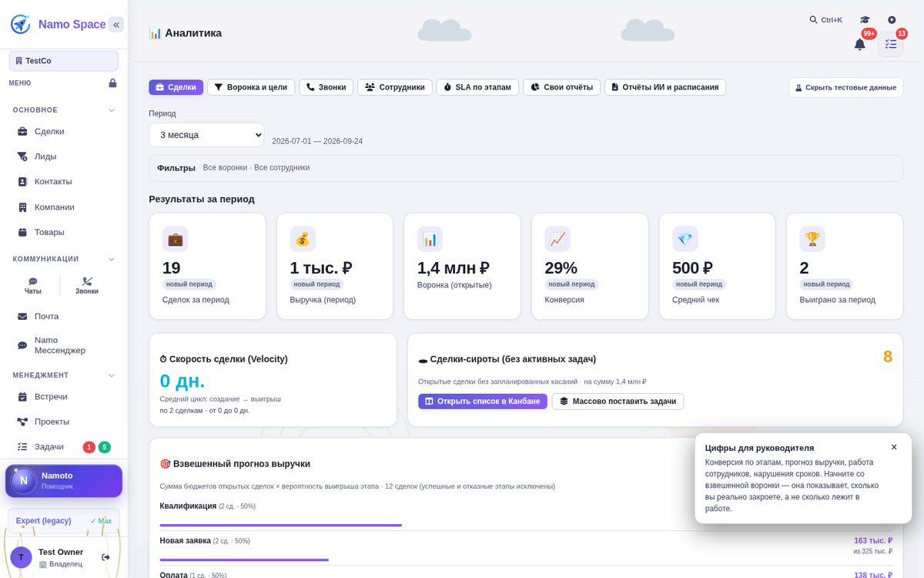Open Чаты in the communications section
Viewport: 924px width, 578px height.
pos(33,286)
